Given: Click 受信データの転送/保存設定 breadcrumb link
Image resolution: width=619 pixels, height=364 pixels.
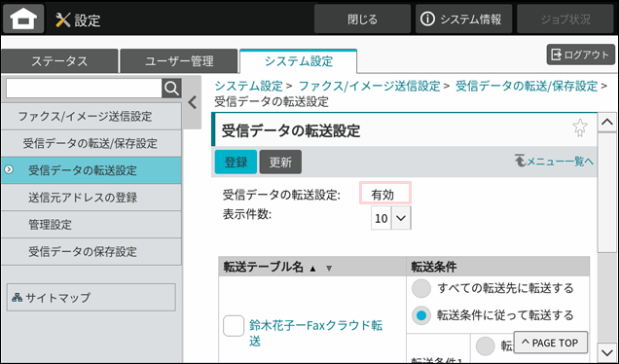Looking at the screenshot, I should [x=527, y=86].
